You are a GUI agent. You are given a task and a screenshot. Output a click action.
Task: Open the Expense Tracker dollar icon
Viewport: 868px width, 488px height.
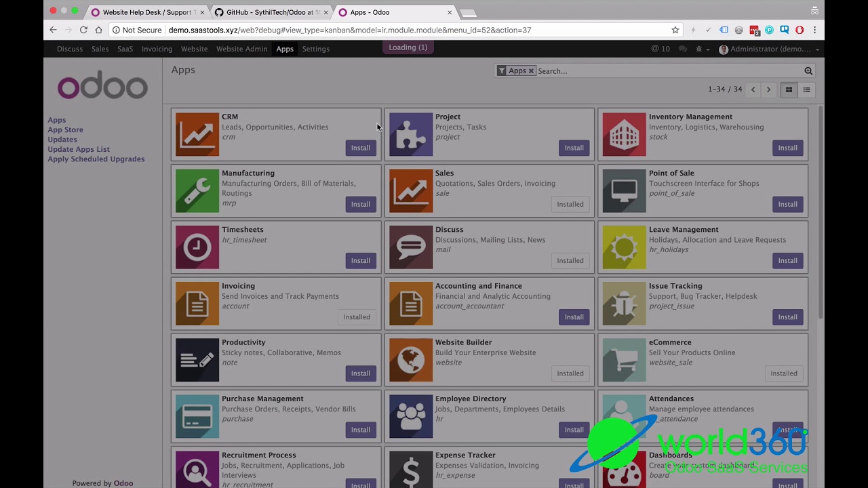tap(411, 469)
